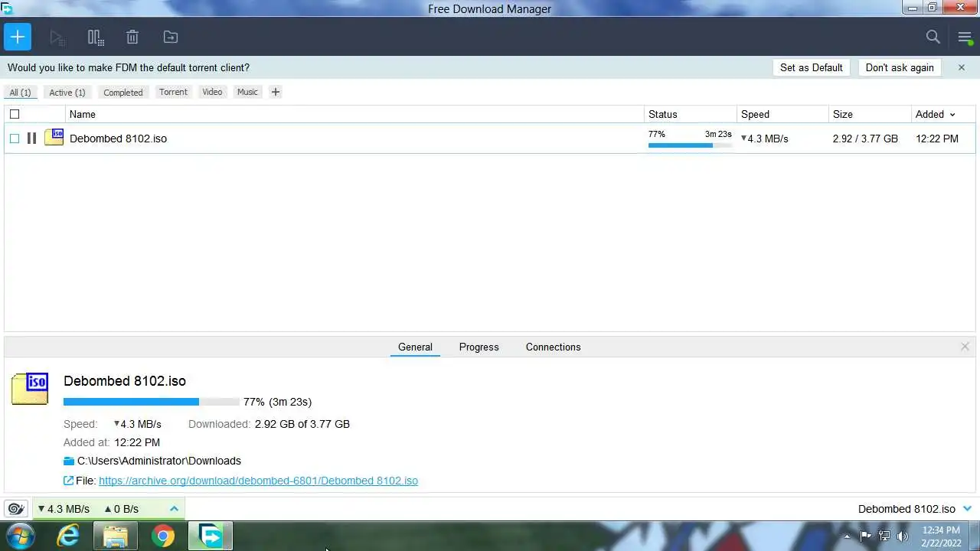
Task: Select the Active (1) filter tab
Action: (x=67, y=92)
